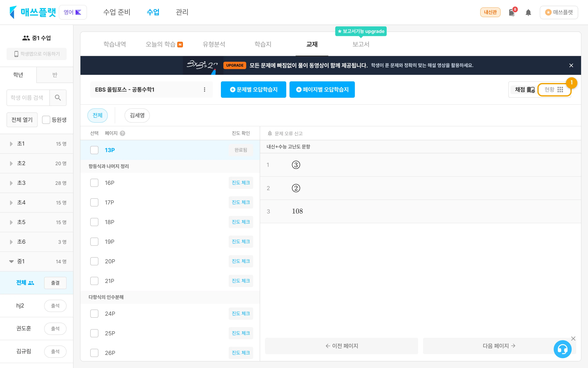Close the UPGRADE video banner
This screenshot has height=368, width=588.
tap(571, 65)
